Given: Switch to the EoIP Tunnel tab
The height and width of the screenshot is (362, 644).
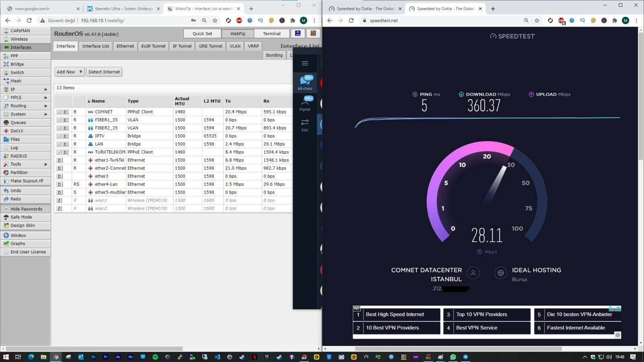Looking at the screenshot, I should (x=153, y=46).
